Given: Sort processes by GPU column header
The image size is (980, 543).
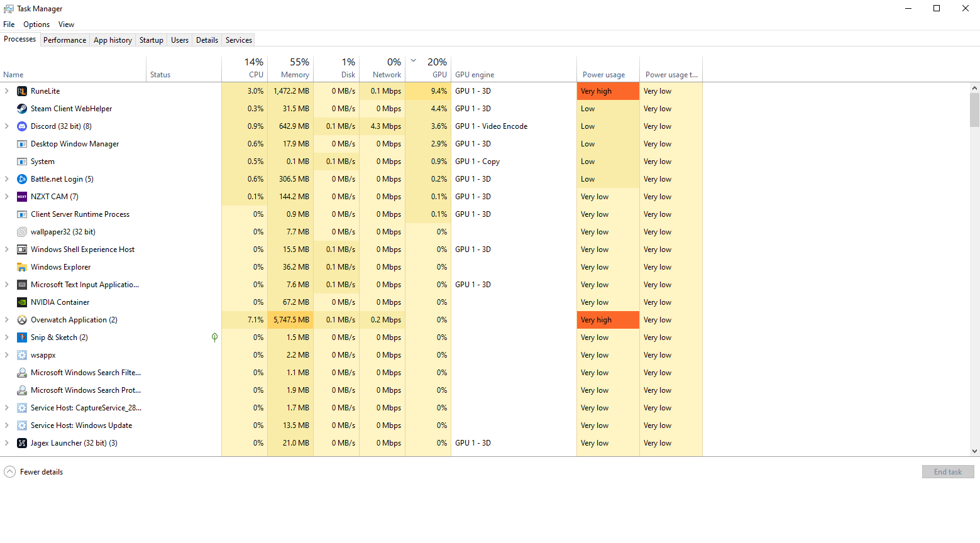Looking at the screenshot, I should tap(428, 69).
